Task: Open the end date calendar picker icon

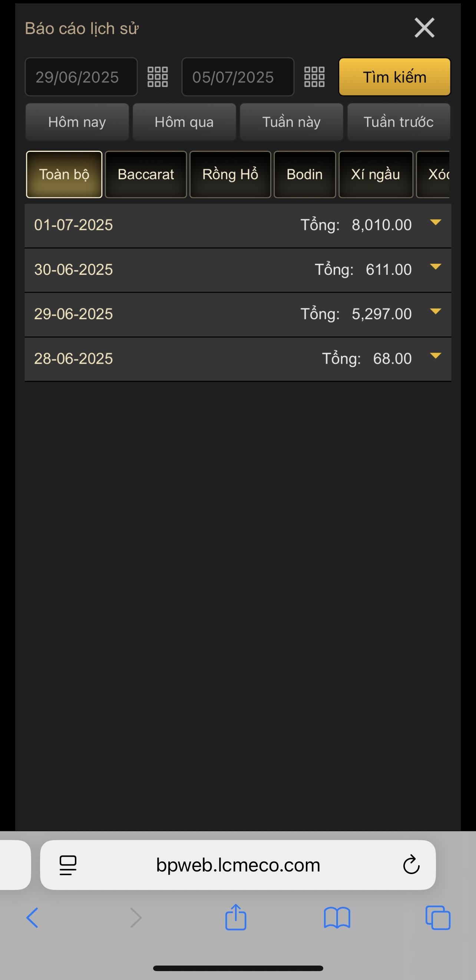Action: [314, 77]
